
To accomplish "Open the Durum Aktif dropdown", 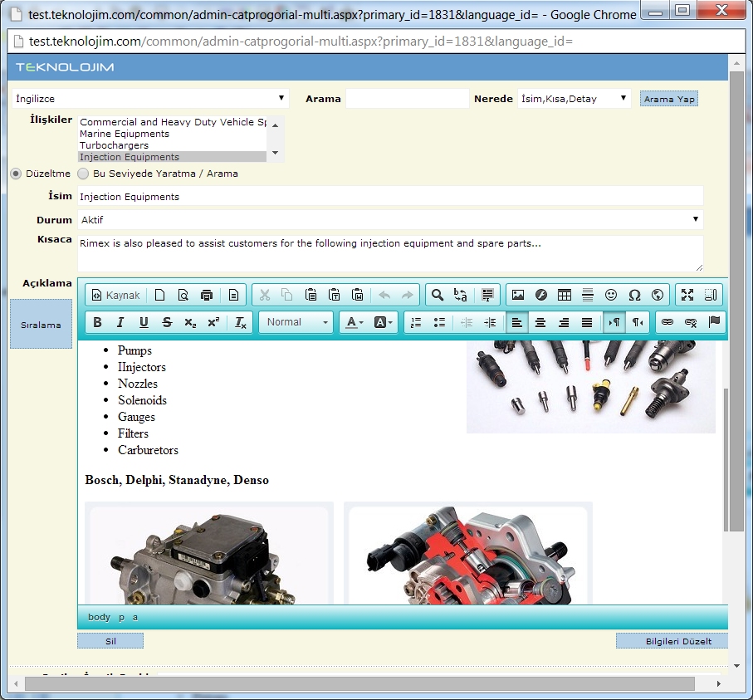I will (x=390, y=219).
